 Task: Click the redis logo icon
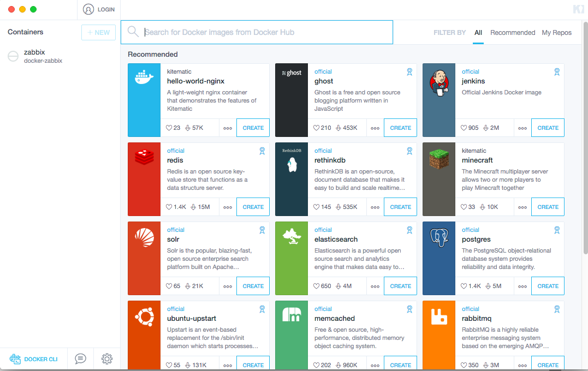click(144, 157)
